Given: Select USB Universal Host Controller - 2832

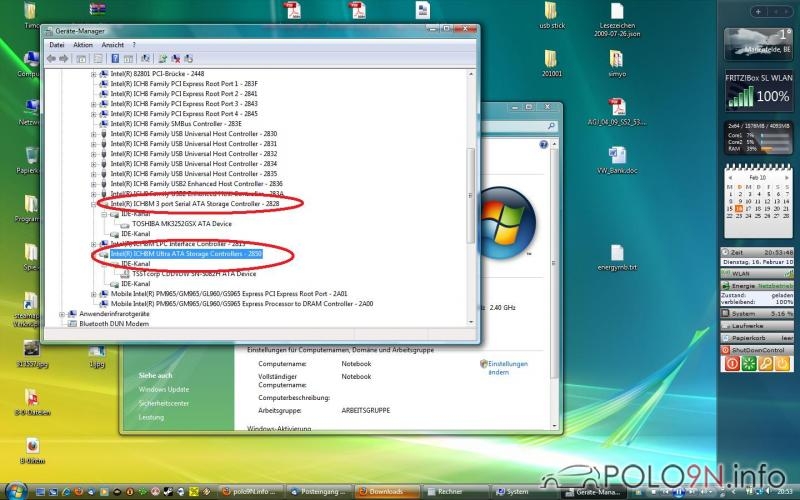Looking at the screenshot, I should click(194, 154).
